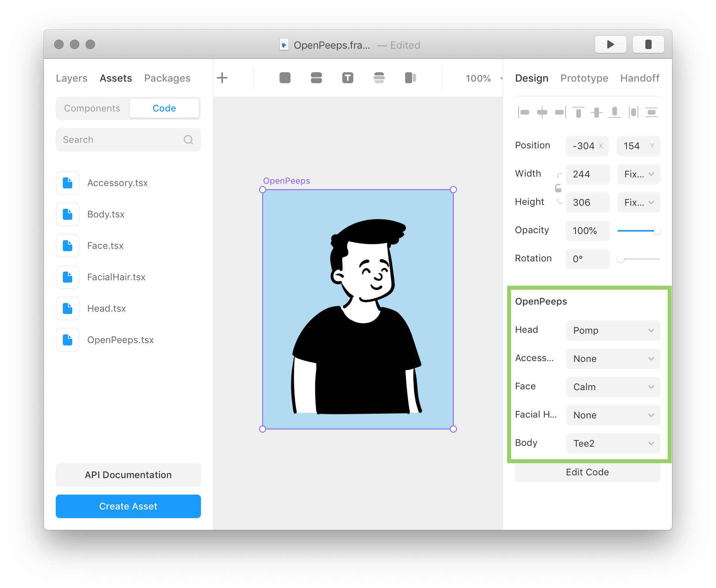Open the Prototype tab

coord(584,78)
